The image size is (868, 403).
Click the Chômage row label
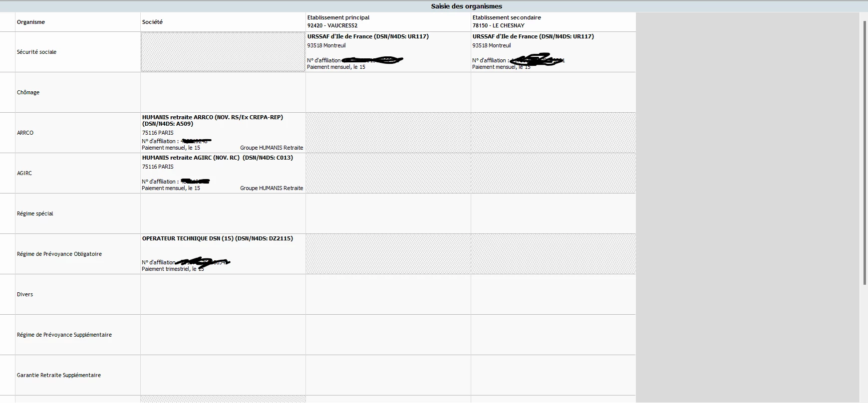click(28, 92)
